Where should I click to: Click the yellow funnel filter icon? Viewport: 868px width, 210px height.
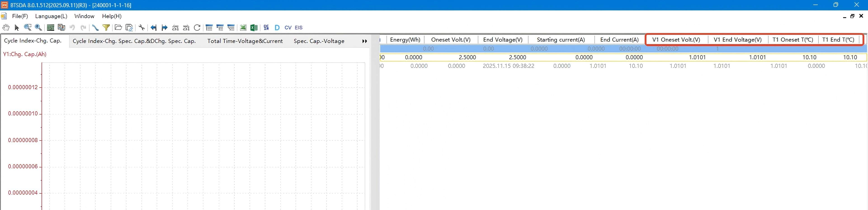[106, 28]
